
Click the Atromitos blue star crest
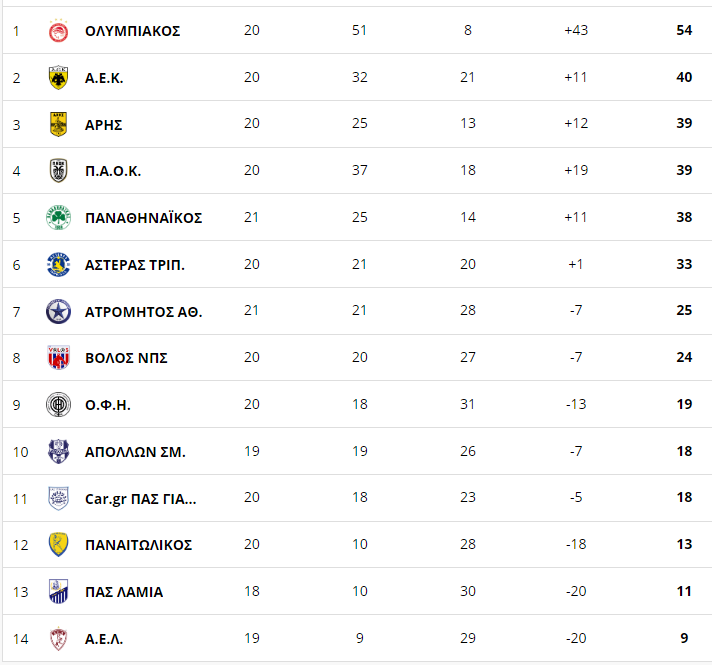tap(59, 312)
